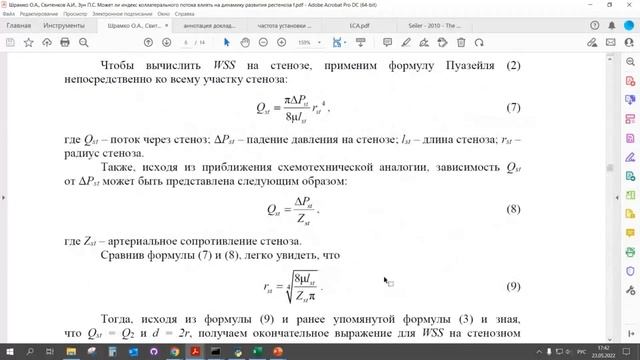Click the page number field

186,42
